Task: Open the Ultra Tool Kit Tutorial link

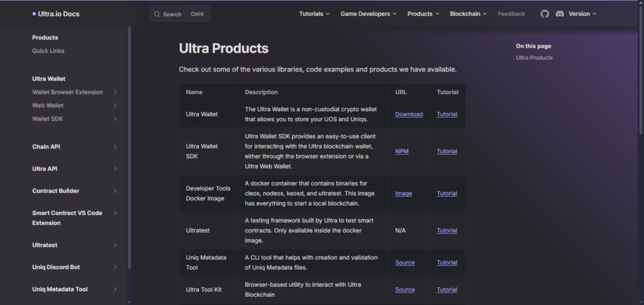Action: pyautogui.click(x=447, y=290)
